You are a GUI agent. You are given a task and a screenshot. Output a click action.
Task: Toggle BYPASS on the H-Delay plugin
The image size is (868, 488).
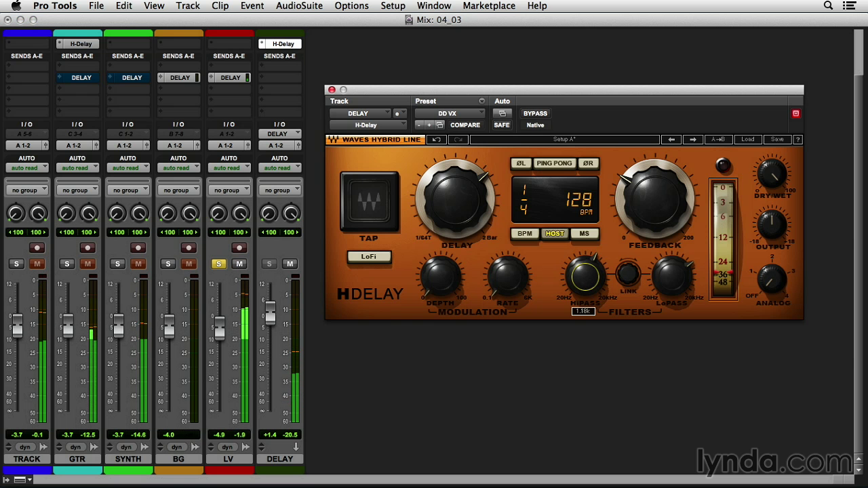click(x=535, y=114)
